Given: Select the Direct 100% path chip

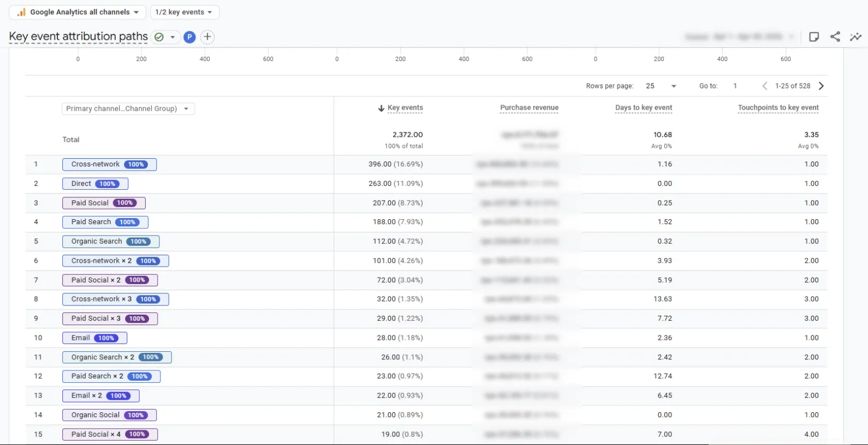Looking at the screenshot, I should (95, 184).
